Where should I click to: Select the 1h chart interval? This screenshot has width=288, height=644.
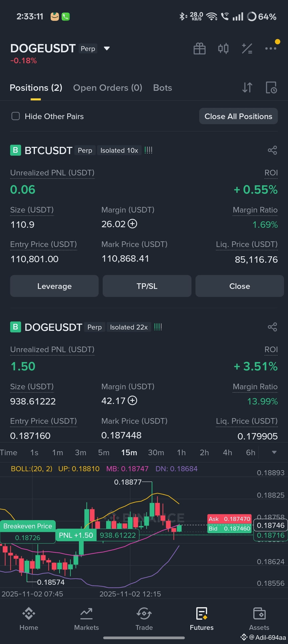coord(181,453)
